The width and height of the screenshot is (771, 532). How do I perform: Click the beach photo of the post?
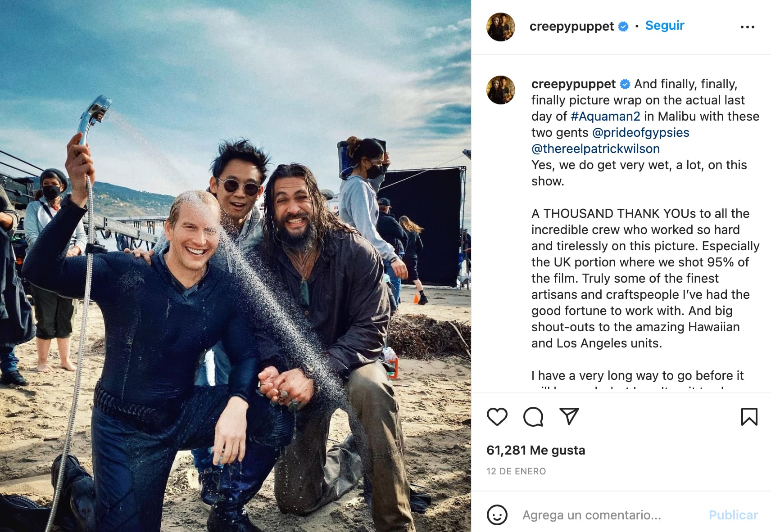click(x=236, y=266)
